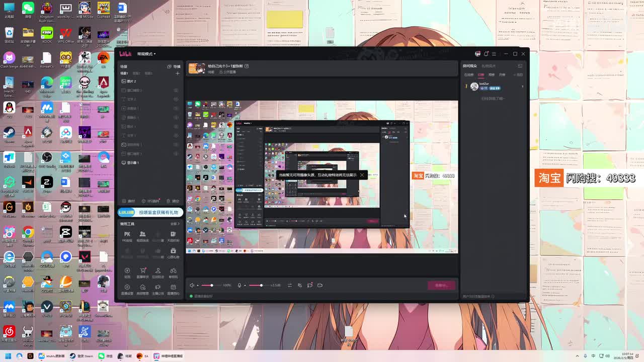This screenshot has height=362, width=644.
Task: Open the 直播设置 settings tool
Action: [x=127, y=290]
